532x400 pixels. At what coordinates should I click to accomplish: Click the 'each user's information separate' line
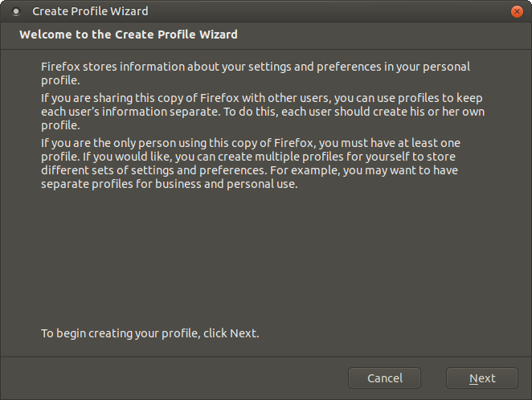point(263,112)
